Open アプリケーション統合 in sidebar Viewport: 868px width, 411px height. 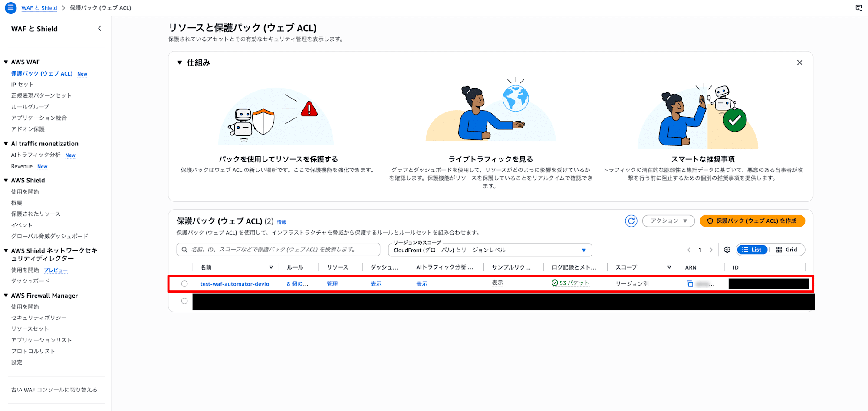tap(39, 118)
